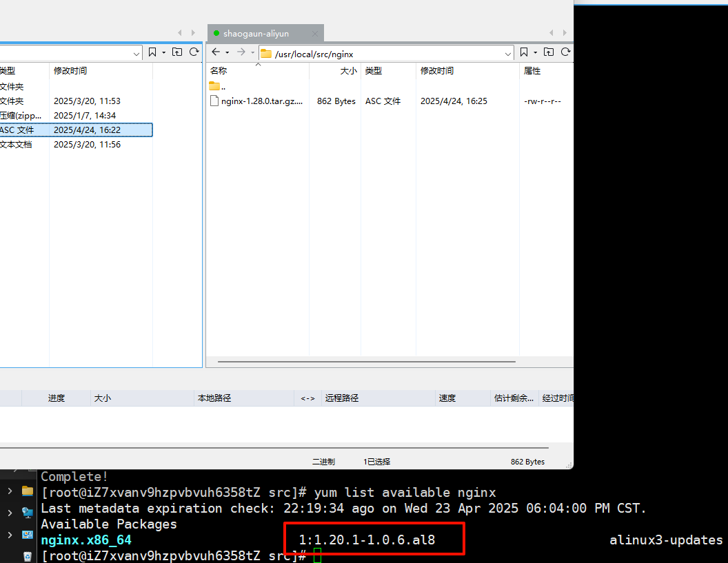
Task: Select nginx-1.28.0.tar.gz file in remote list
Action: (256, 101)
